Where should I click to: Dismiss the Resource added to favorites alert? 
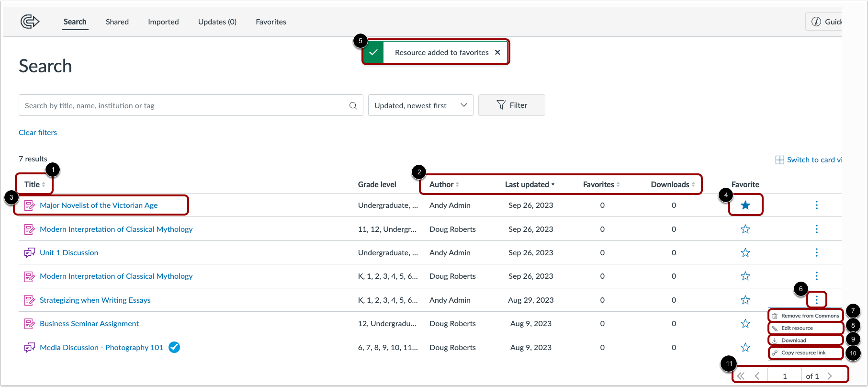pyautogui.click(x=497, y=52)
